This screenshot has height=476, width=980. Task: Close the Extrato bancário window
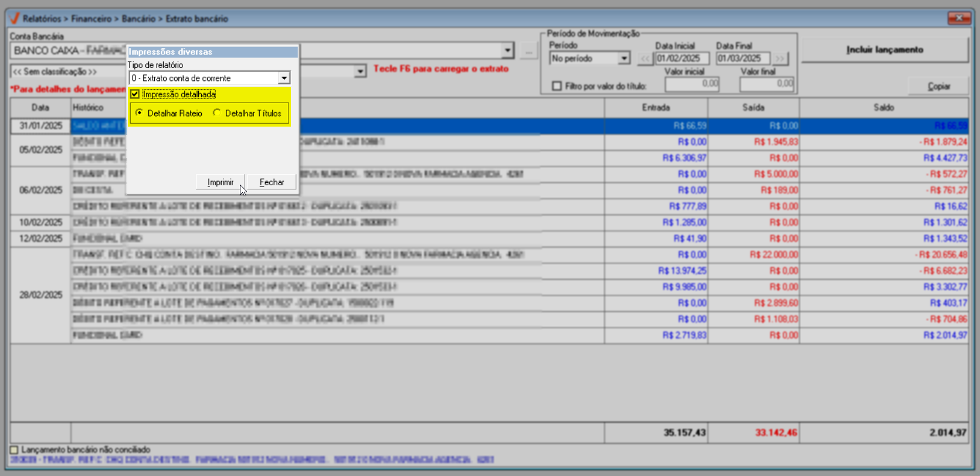pos(959,18)
